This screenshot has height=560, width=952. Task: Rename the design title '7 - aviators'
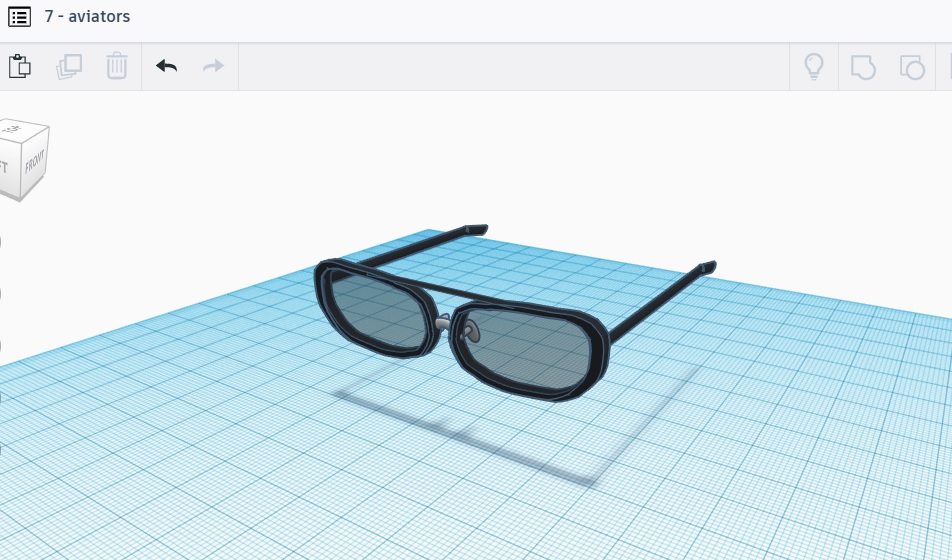click(x=87, y=17)
